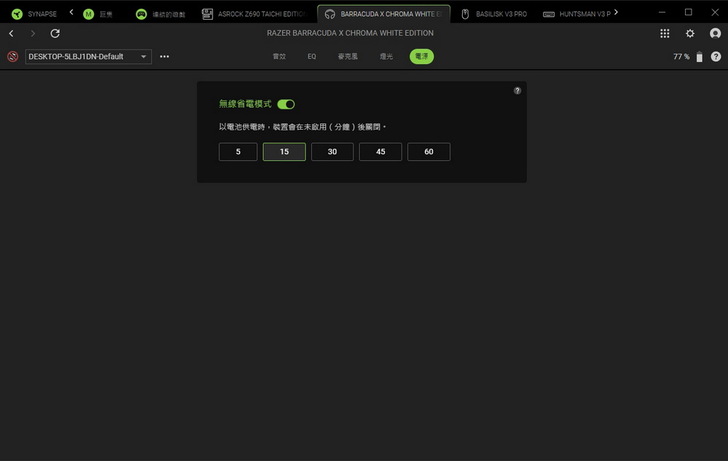Click the battery shut-off description text
Viewport: 728px width, 461px height.
(x=303, y=127)
